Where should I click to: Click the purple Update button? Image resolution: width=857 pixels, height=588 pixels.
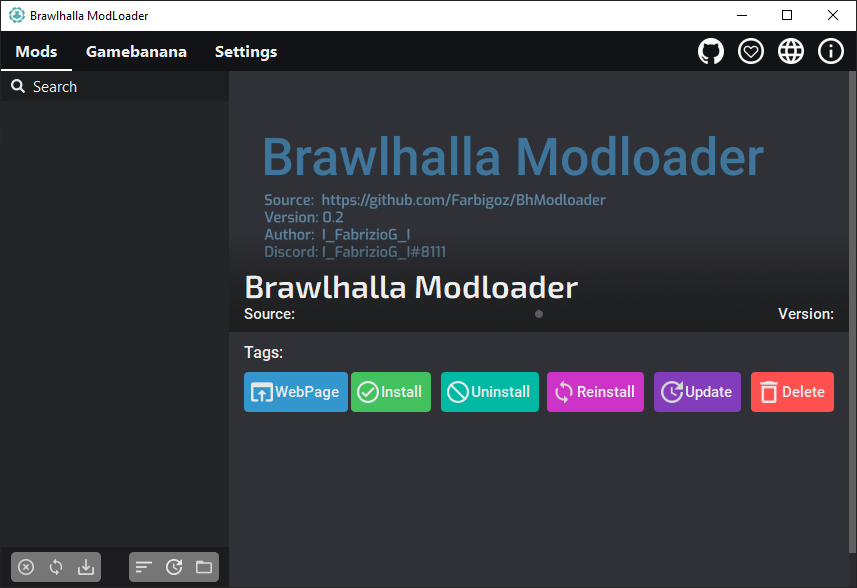point(697,392)
